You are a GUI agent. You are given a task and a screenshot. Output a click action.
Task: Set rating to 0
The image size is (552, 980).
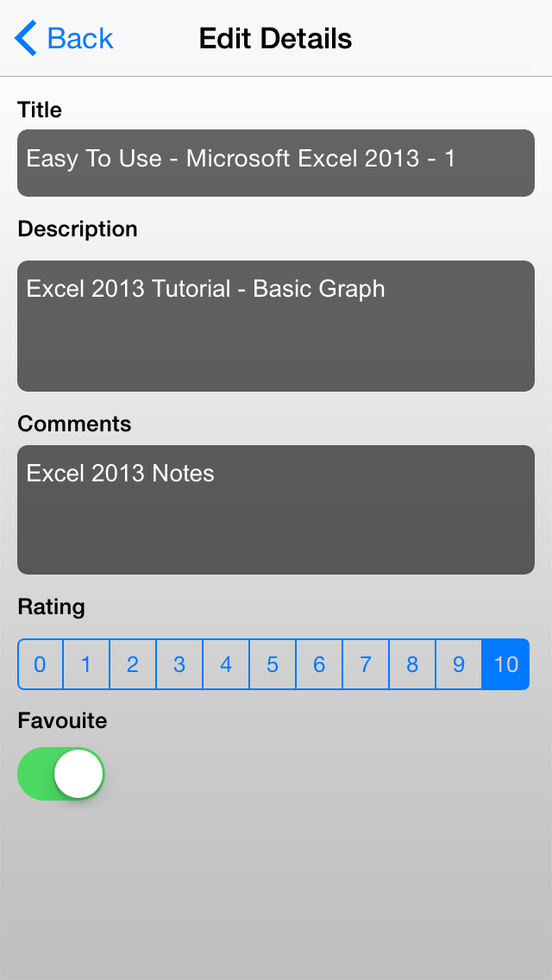click(x=41, y=664)
